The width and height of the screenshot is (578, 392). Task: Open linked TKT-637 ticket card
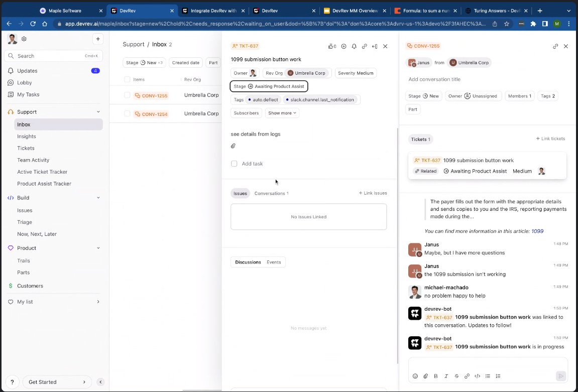pos(487,166)
